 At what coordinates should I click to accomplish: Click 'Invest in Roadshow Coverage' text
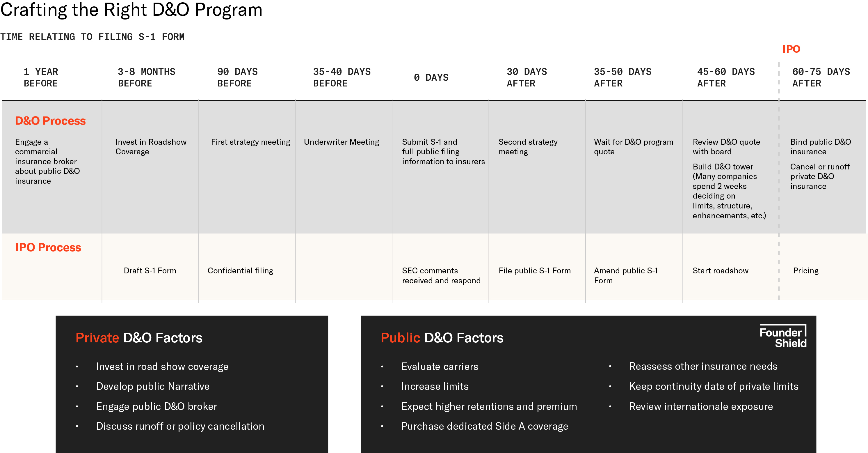151,147
